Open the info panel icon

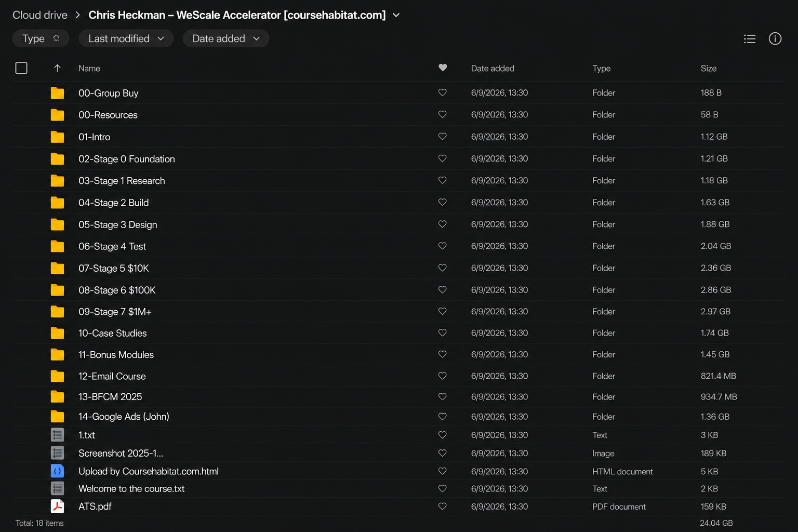click(x=775, y=39)
